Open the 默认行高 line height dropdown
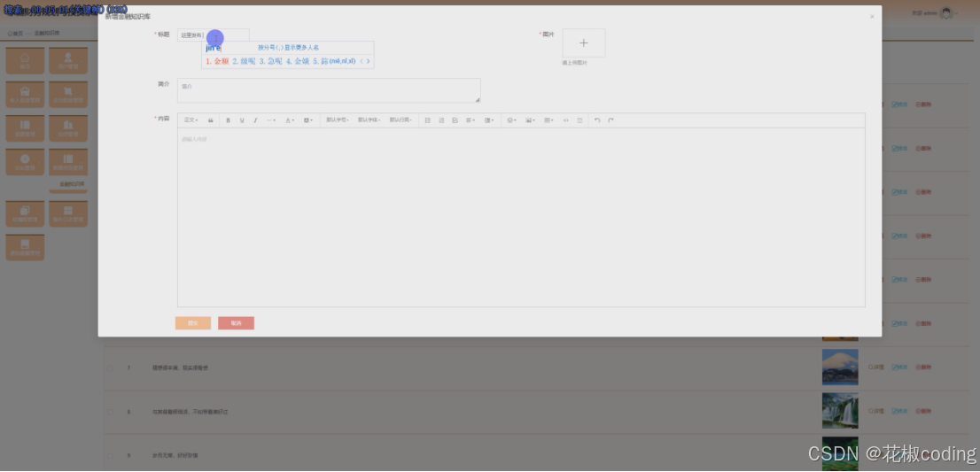This screenshot has width=980, height=472. [x=401, y=120]
